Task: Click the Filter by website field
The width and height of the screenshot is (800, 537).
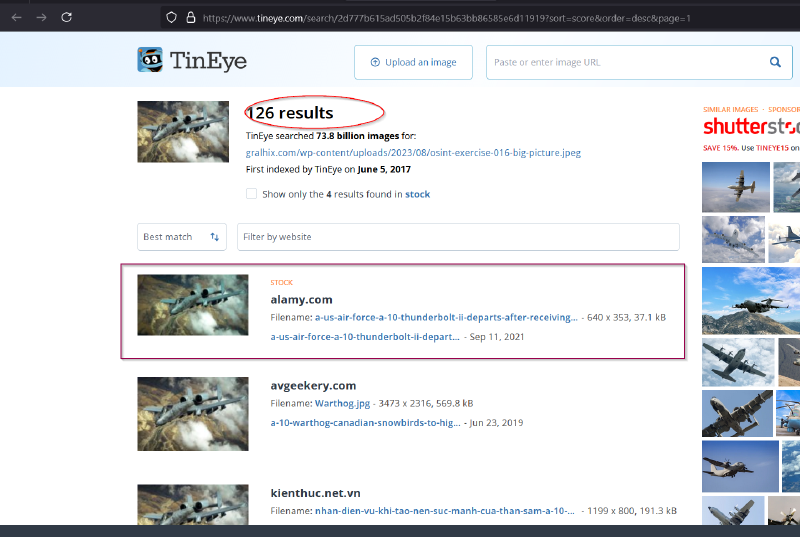Action: pyautogui.click(x=458, y=237)
